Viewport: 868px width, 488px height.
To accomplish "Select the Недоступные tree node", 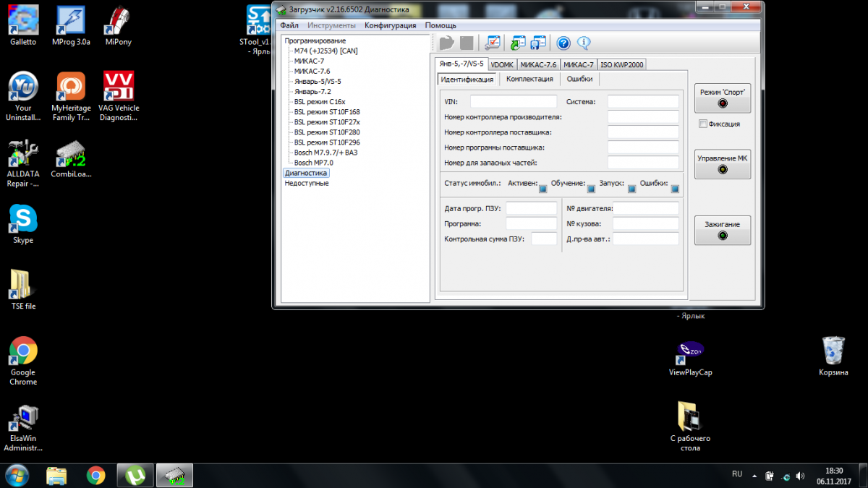I will click(x=306, y=183).
